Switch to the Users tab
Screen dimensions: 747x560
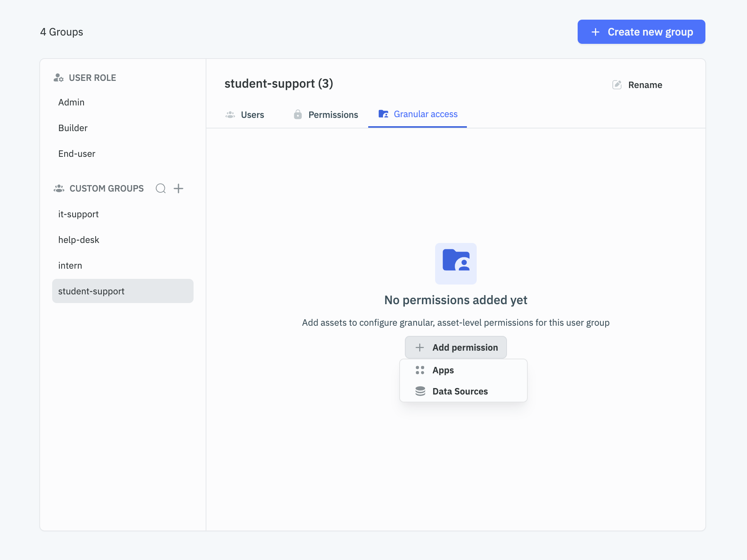[252, 114]
